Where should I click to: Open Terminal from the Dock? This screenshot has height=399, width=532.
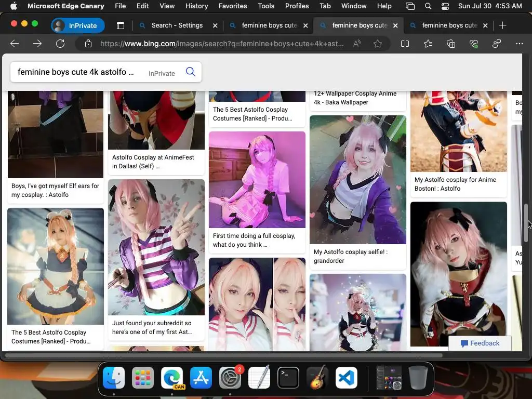pos(288,377)
